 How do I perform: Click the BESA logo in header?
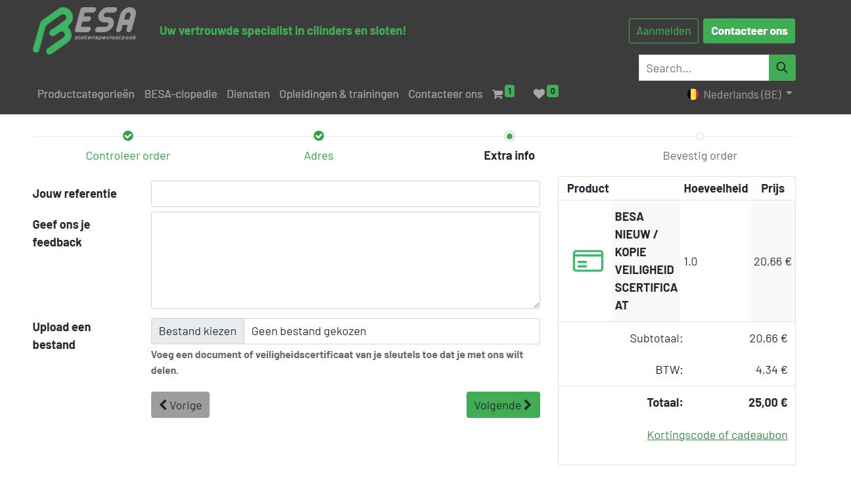point(85,30)
